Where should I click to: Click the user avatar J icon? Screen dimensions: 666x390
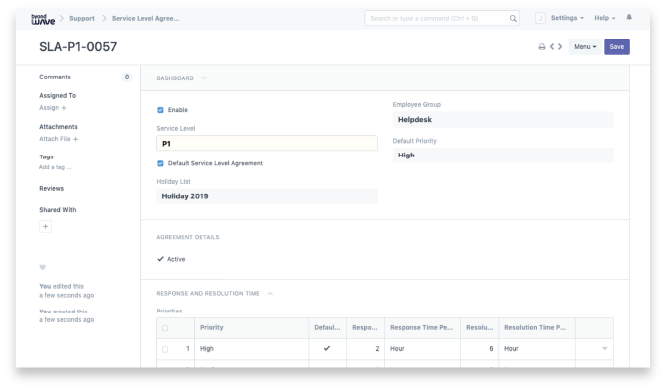[540, 18]
